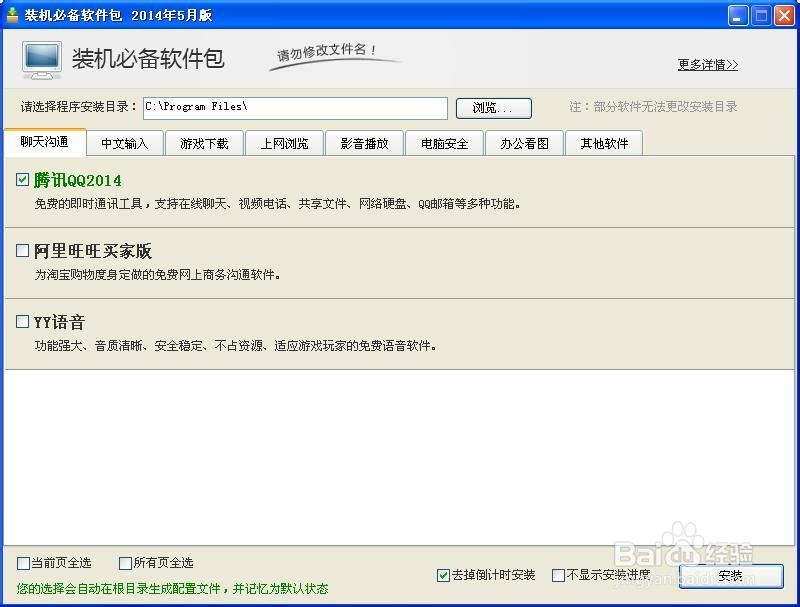800x607 pixels.
Task: Click the title bar application icon
Action: 12,15
